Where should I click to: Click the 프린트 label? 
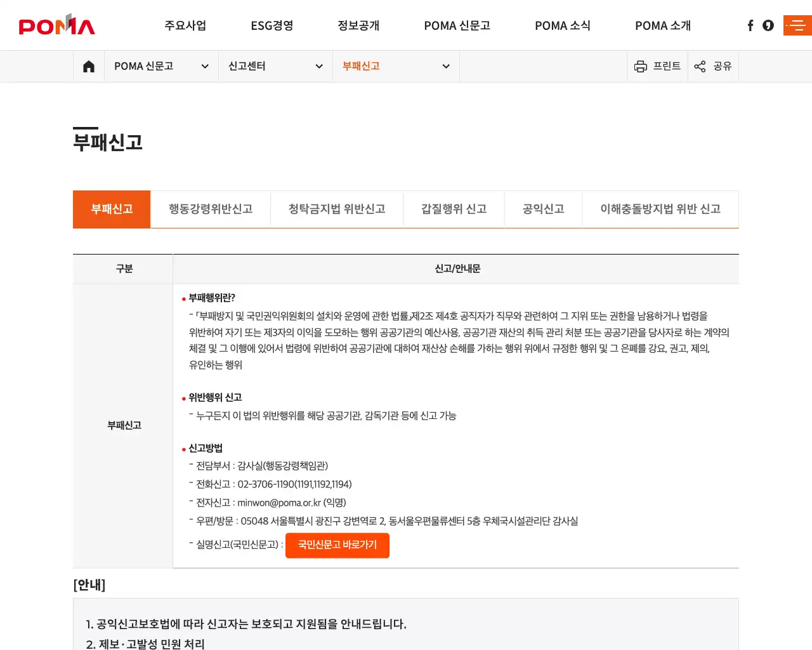[x=667, y=66]
